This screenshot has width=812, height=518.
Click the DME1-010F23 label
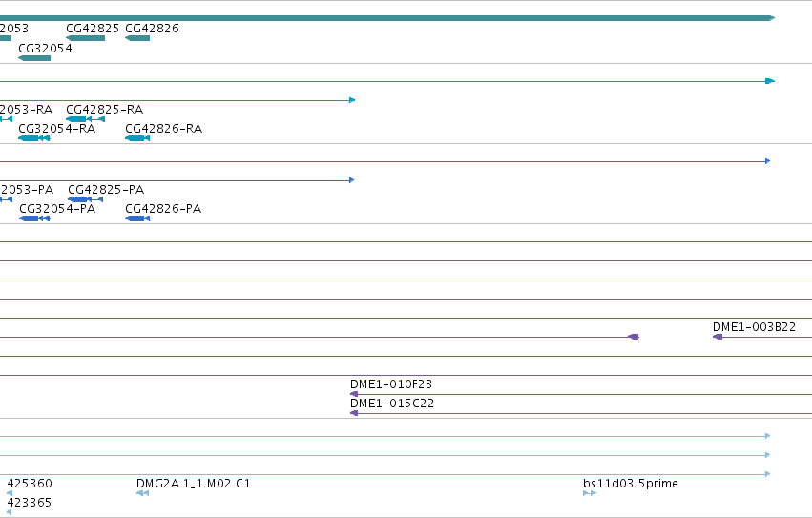click(391, 384)
